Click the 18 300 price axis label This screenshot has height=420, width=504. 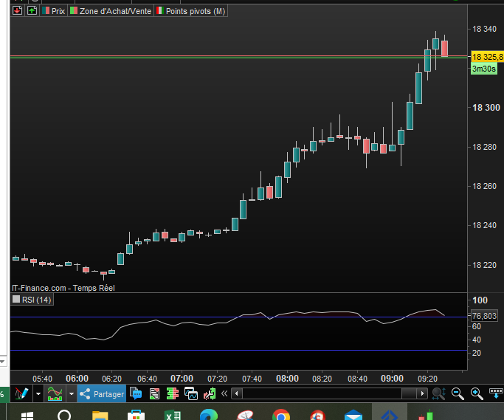486,108
